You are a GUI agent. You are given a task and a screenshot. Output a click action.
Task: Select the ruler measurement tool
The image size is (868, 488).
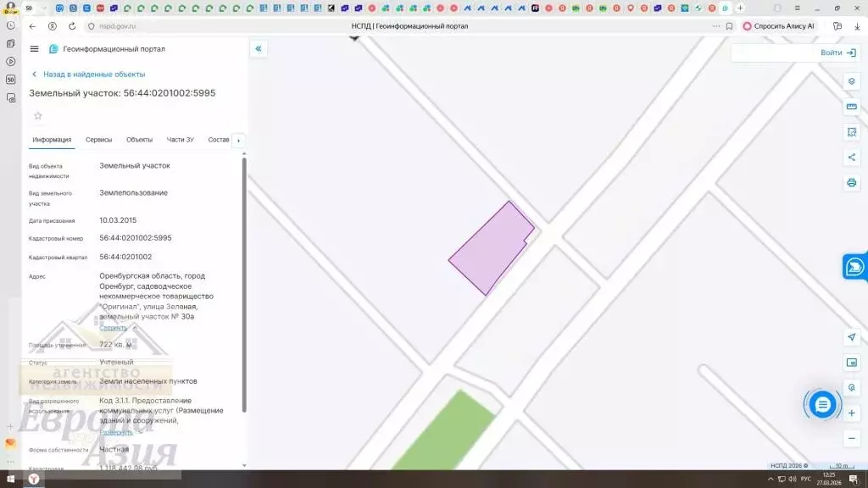[x=852, y=107]
